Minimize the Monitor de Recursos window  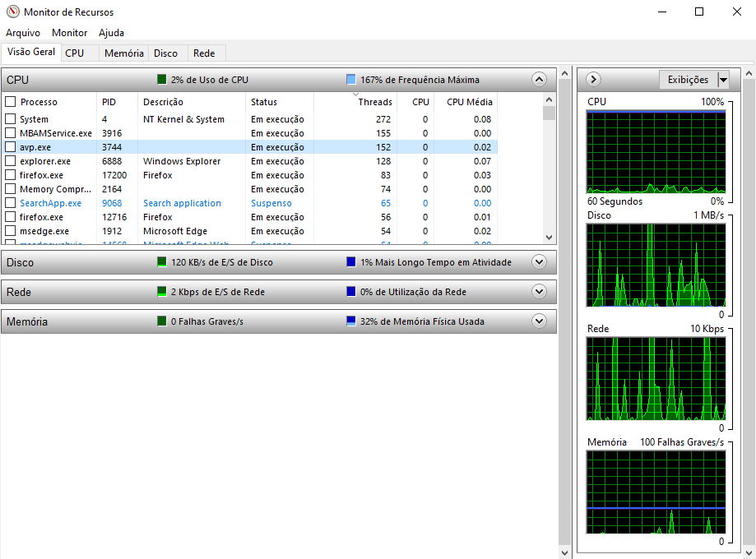[662, 12]
